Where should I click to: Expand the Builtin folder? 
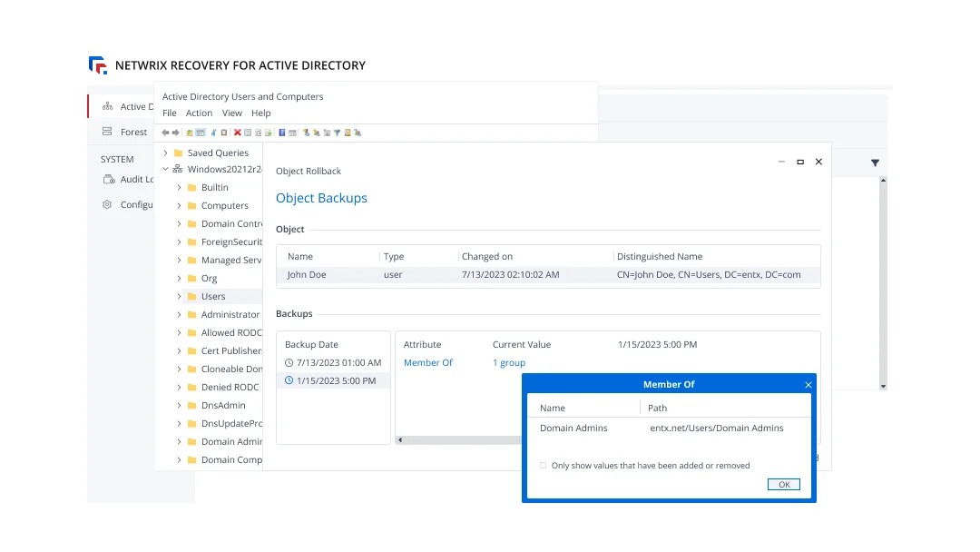point(180,188)
